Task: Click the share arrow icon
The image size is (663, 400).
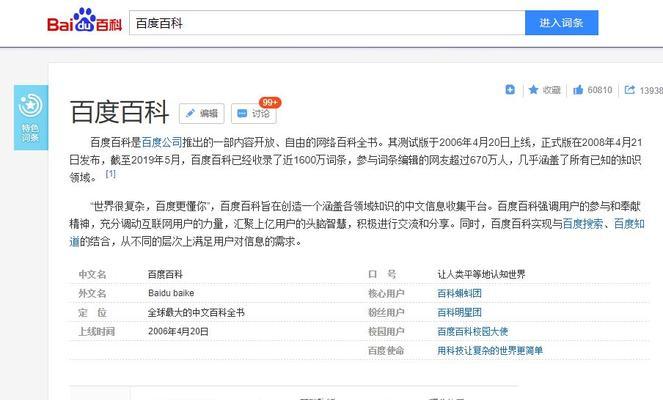Action: pyautogui.click(x=630, y=90)
